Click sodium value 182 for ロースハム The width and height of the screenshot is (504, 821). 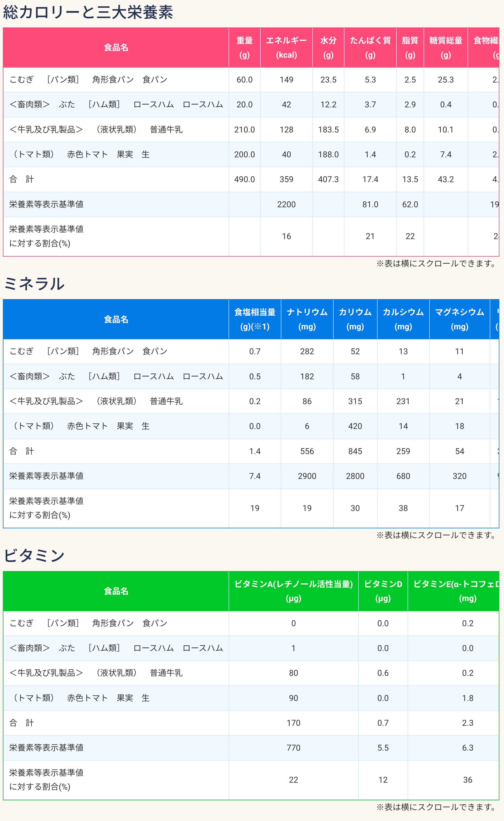click(x=307, y=376)
